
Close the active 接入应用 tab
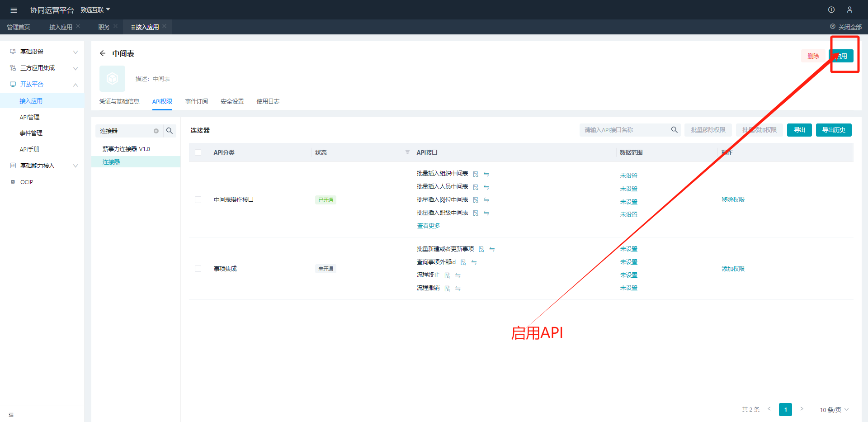(165, 26)
